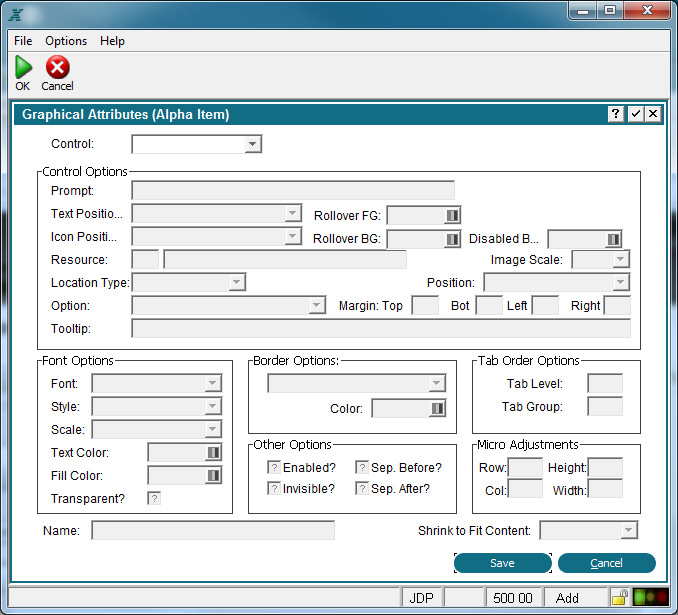Open the Fill Color picker button

pyautogui.click(x=213, y=475)
